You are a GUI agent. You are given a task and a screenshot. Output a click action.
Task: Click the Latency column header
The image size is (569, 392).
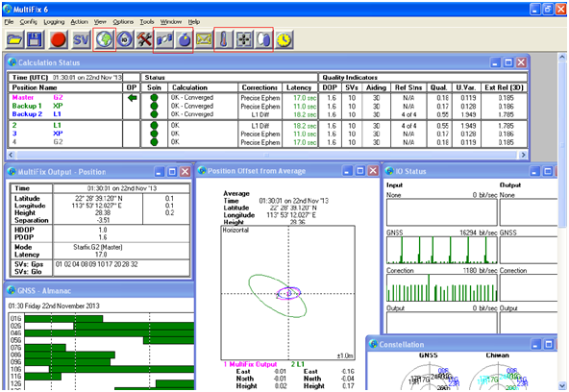(299, 87)
